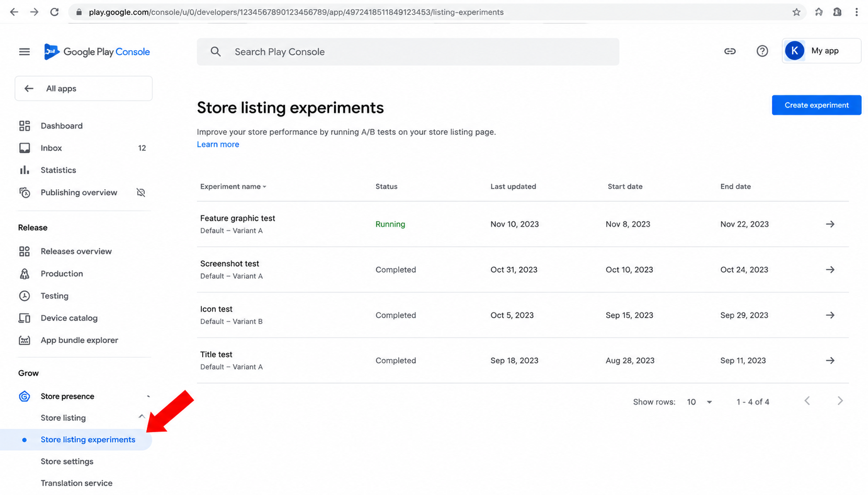Focus the Search Play Console field
The width and height of the screenshot is (868, 495).
(x=408, y=52)
